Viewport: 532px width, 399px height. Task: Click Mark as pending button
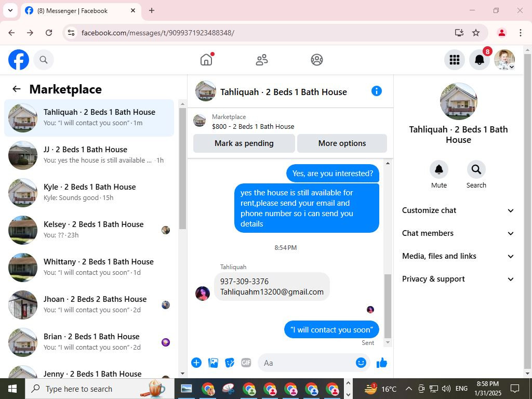(x=244, y=143)
